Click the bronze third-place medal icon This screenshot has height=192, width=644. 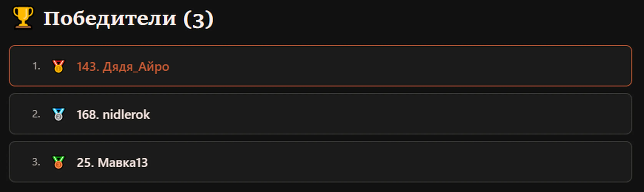tap(58, 162)
